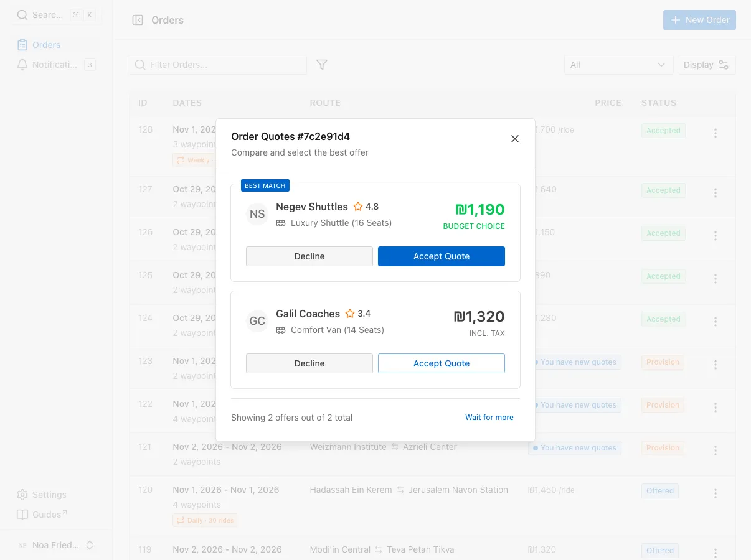Image resolution: width=751 pixels, height=560 pixels.
Task: Click the new quotes badge on order 121
Action: (x=575, y=448)
